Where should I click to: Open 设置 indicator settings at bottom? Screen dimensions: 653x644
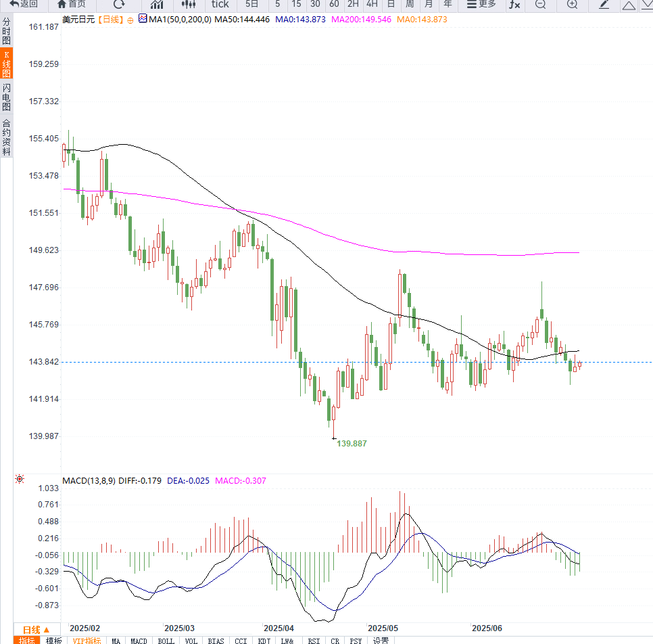pos(381,640)
